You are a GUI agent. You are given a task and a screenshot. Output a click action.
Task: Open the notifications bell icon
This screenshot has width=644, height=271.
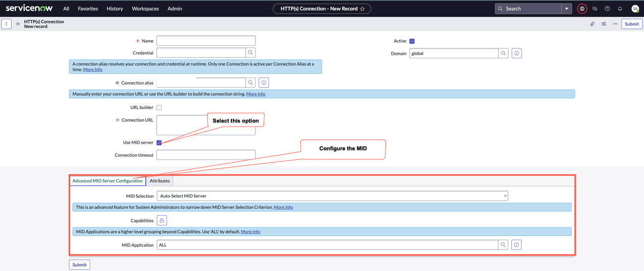(620, 9)
